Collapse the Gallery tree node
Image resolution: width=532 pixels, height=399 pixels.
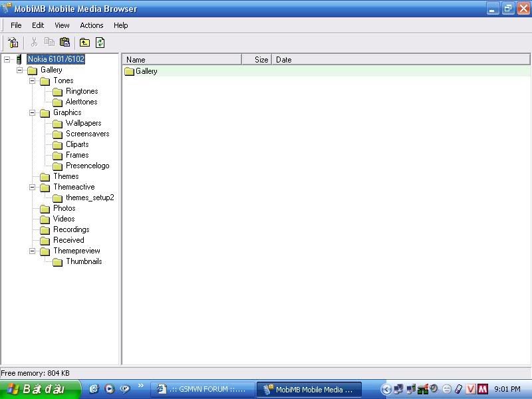click(x=20, y=70)
